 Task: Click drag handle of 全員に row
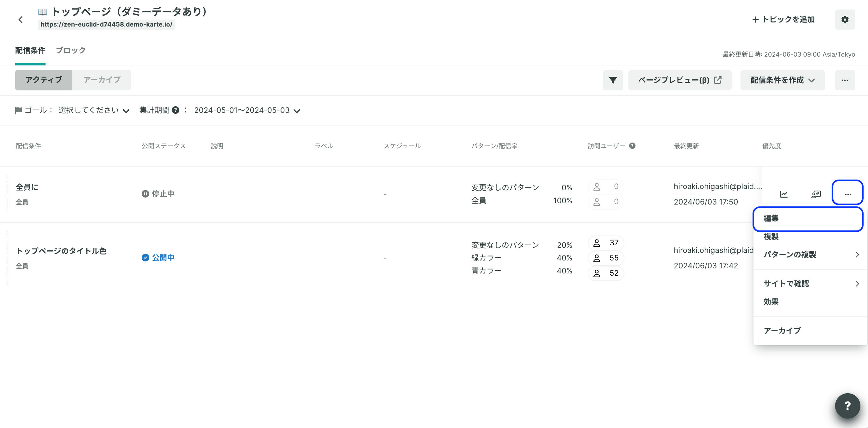7,194
